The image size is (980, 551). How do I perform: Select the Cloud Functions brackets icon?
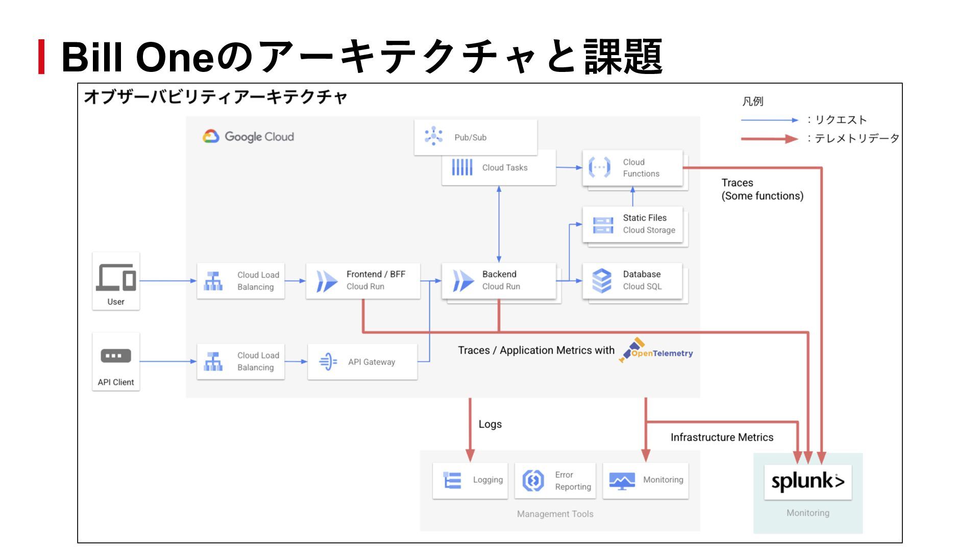(599, 167)
